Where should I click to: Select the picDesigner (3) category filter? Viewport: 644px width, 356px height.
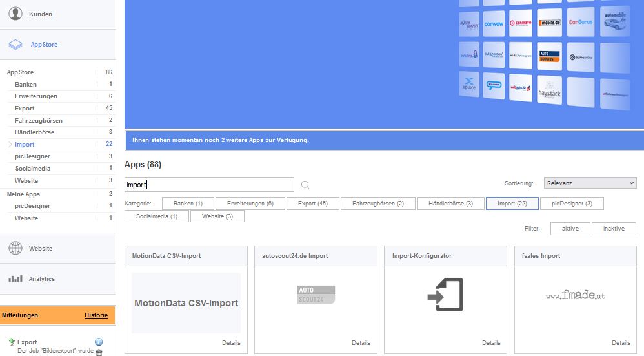(x=572, y=204)
